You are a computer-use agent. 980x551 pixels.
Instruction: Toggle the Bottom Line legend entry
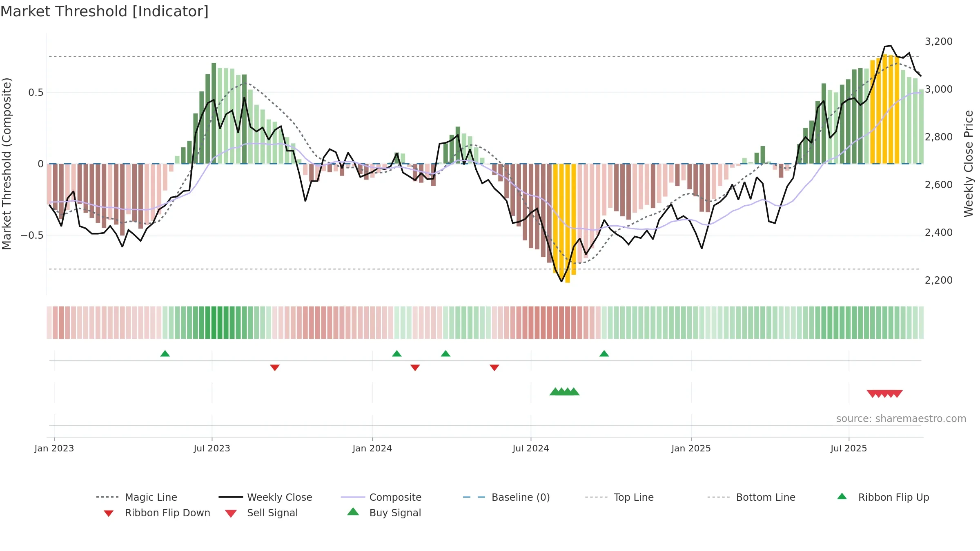click(x=751, y=497)
